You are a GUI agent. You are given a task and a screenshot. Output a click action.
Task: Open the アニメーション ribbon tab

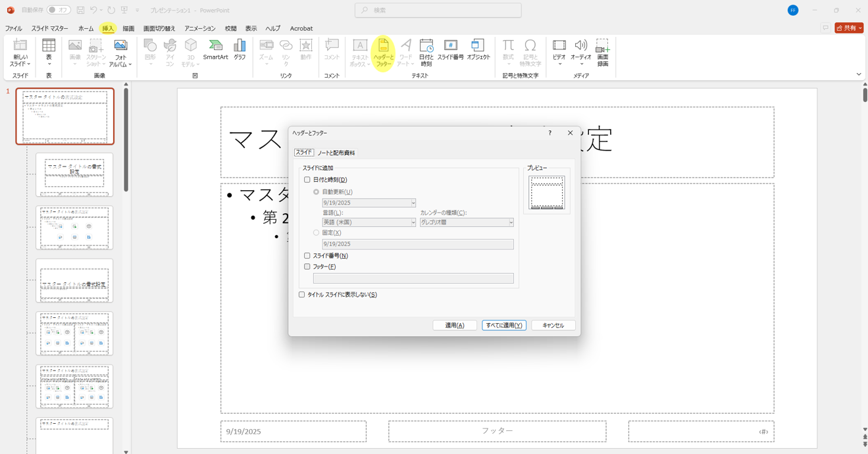tap(199, 29)
